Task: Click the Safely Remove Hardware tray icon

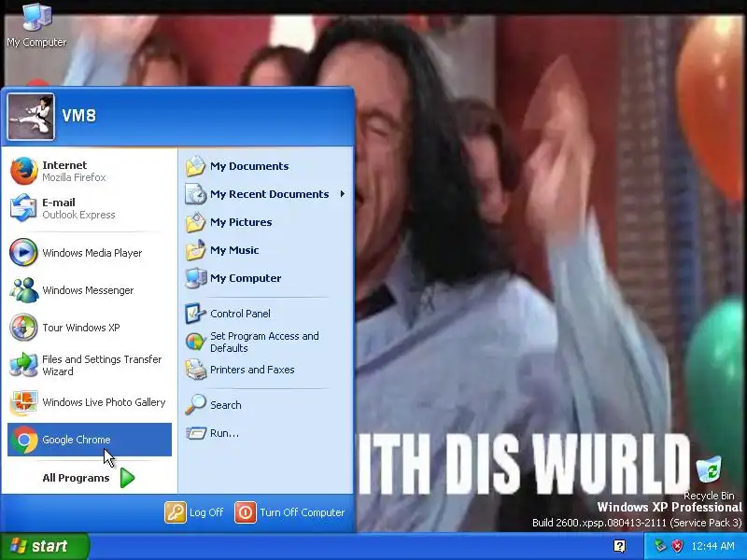Action: click(660, 546)
